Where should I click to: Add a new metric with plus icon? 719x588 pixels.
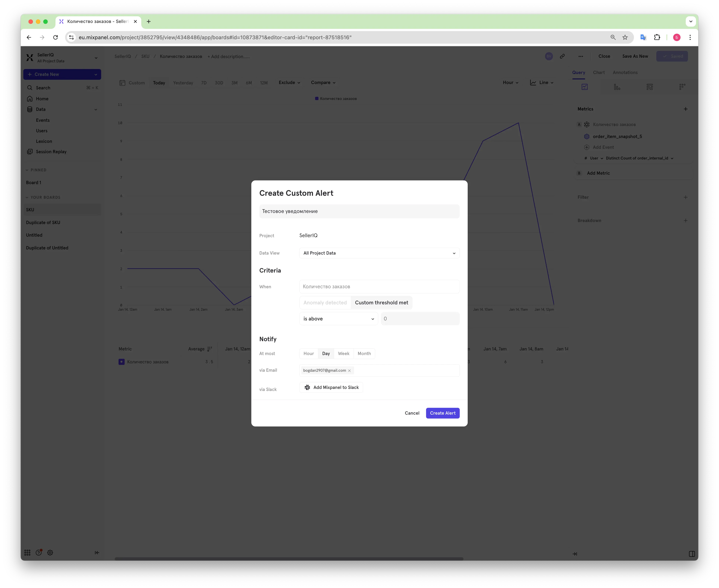(686, 109)
